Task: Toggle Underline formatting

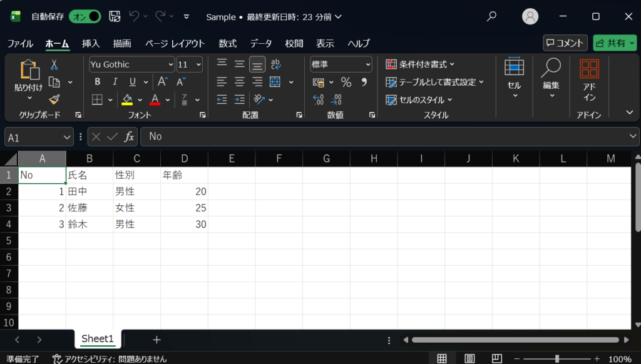Action: [133, 82]
